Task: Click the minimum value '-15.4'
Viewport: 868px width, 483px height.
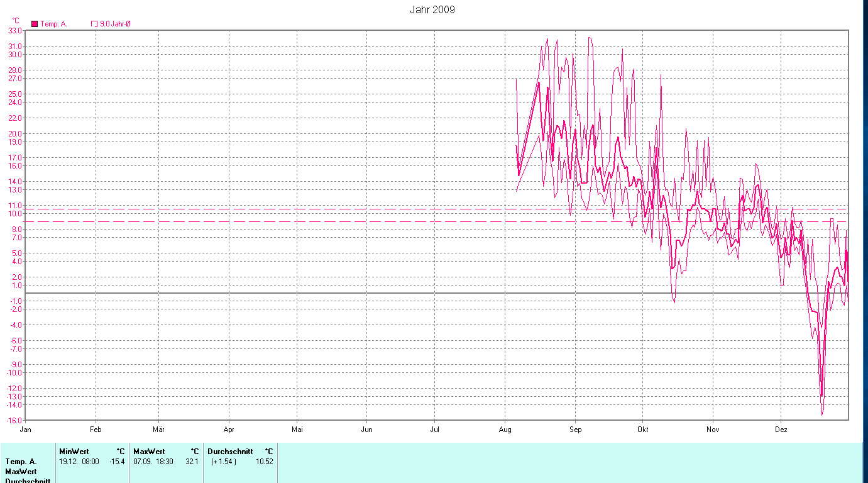Action: 118,462
